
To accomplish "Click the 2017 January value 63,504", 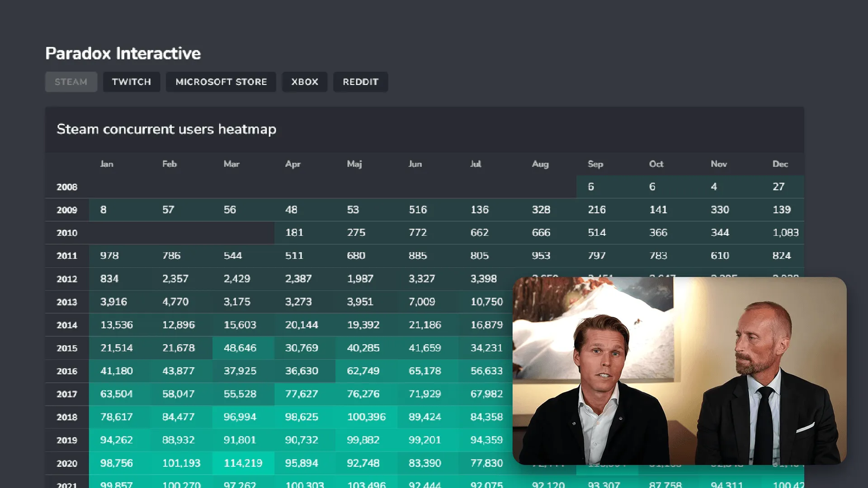I will [117, 394].
